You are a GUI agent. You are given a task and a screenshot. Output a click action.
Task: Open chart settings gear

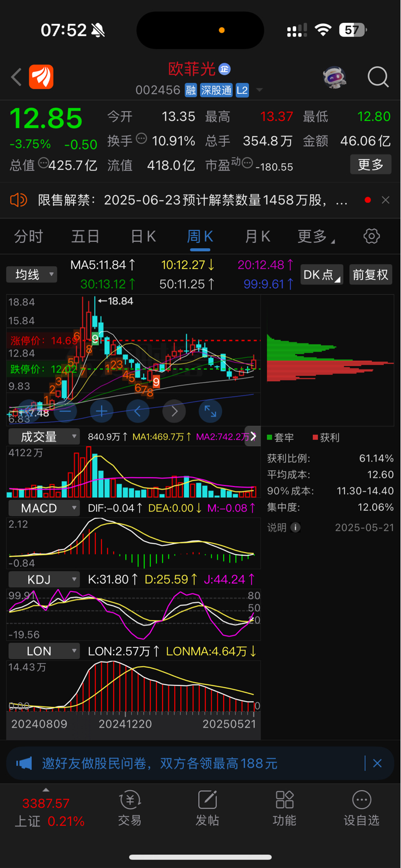[x=372, y=236]
